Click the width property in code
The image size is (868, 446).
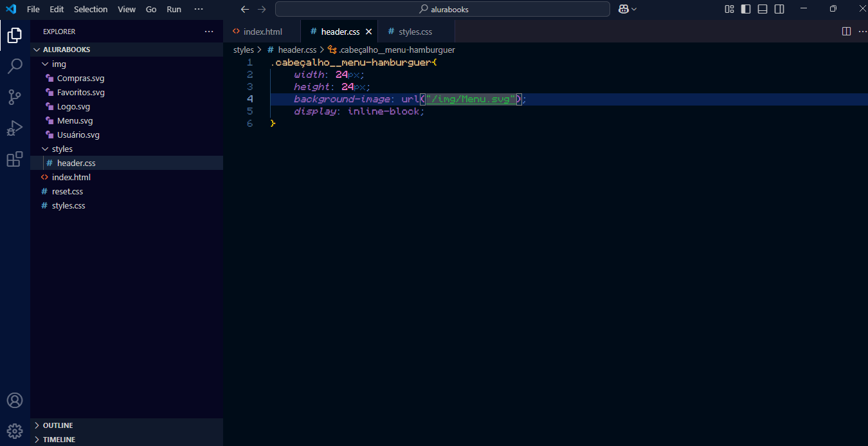pos(309,75)
